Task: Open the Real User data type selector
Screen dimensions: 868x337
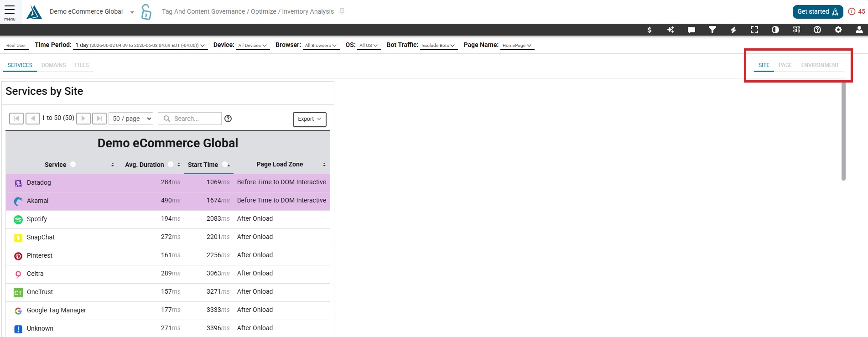Action: [x=16, y=45]
